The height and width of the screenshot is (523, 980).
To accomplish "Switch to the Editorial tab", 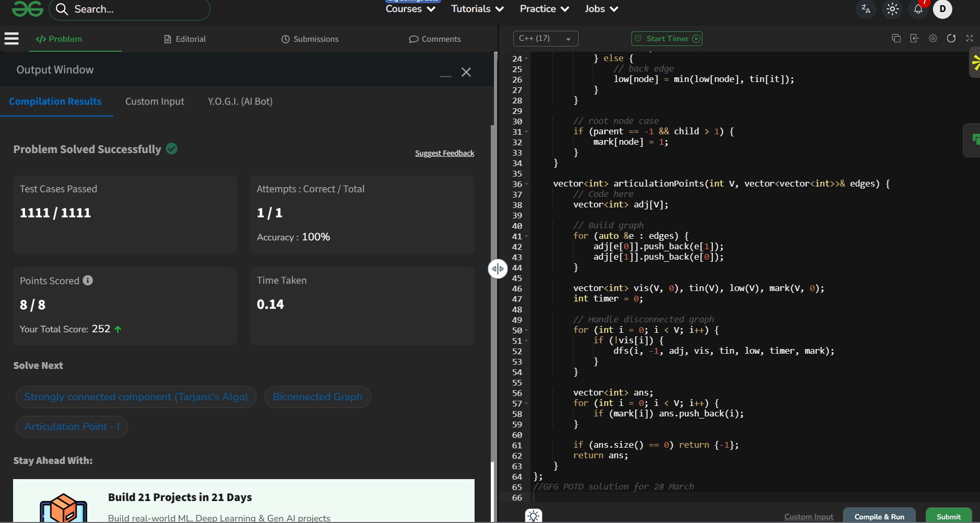I will (x=185, y=39).
